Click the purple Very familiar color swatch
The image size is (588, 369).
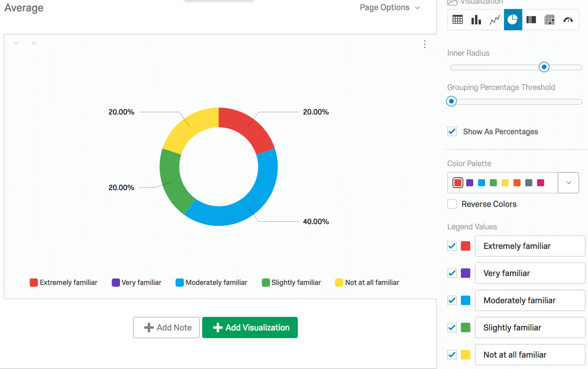(x=466, y=273)
